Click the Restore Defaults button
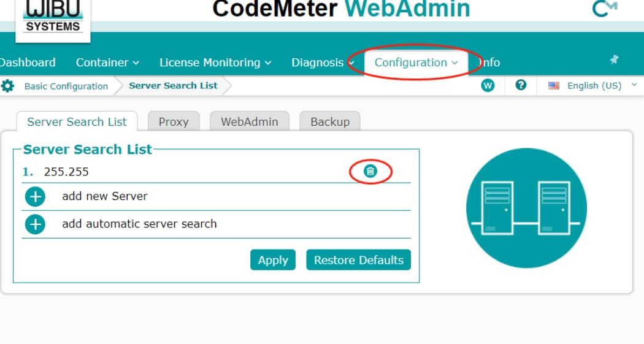The width and height of the screenshot is (644, 344). click(359, 260)
